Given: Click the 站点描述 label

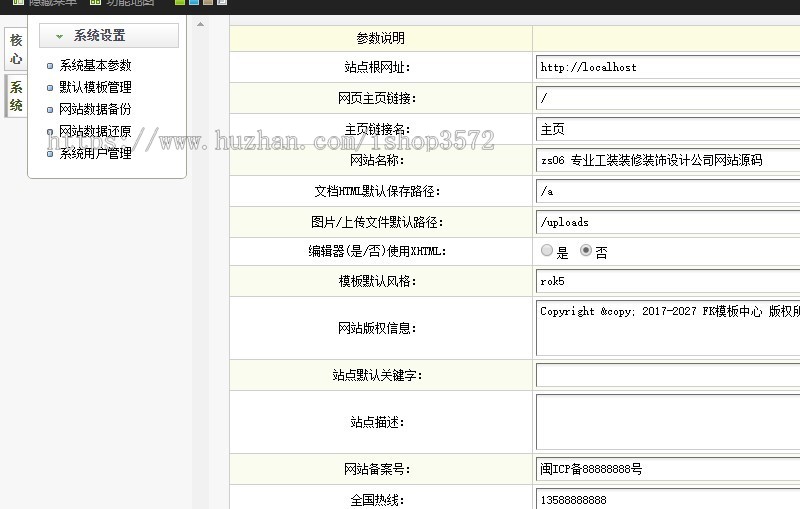Looking at the screenshot, I should 377,422.
